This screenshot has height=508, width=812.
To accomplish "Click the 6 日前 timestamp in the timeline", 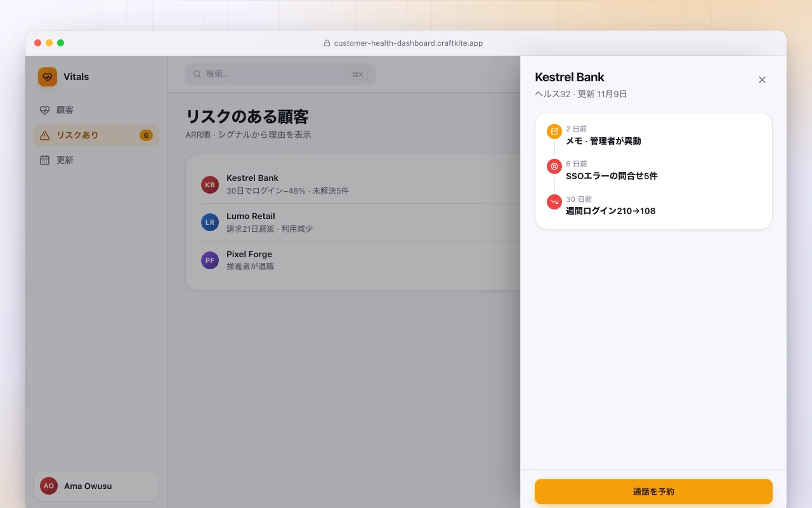I will [577, 164].
